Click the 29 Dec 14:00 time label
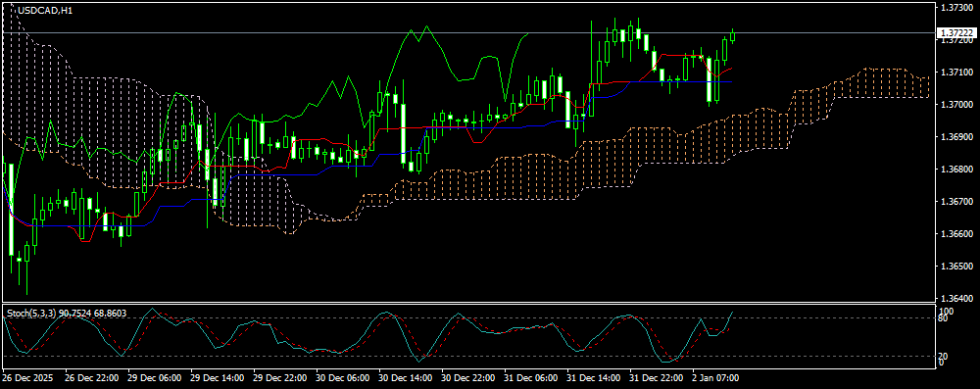 pos(219,378)
